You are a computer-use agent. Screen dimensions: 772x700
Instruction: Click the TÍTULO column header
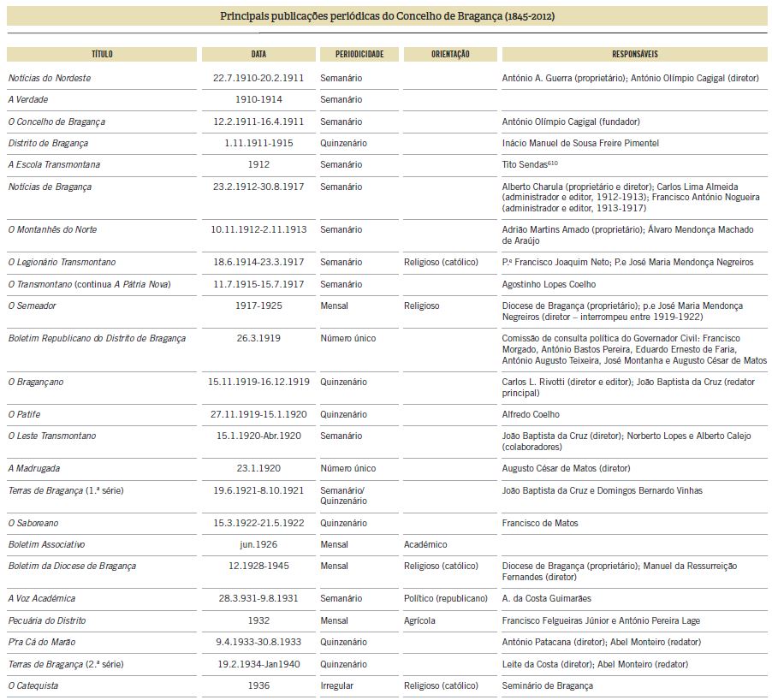coord(102,54)
